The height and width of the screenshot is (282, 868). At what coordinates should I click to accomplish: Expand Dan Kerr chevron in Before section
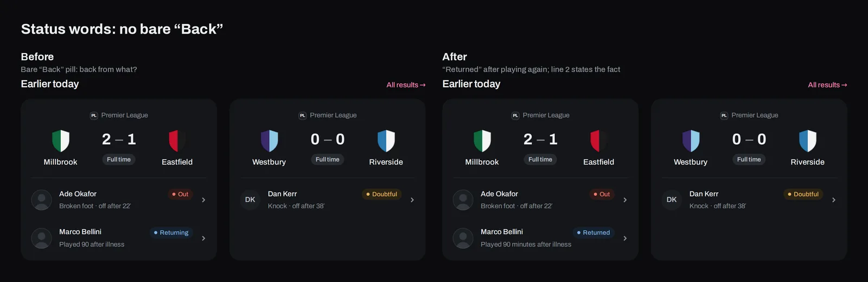click(412, 200)
